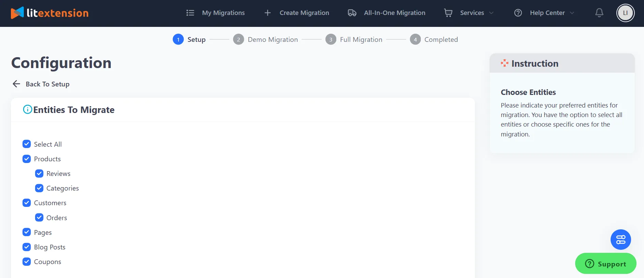Click the question mark Help Center icon
Viewport: 644px width, 278px height.
point(518,13)
